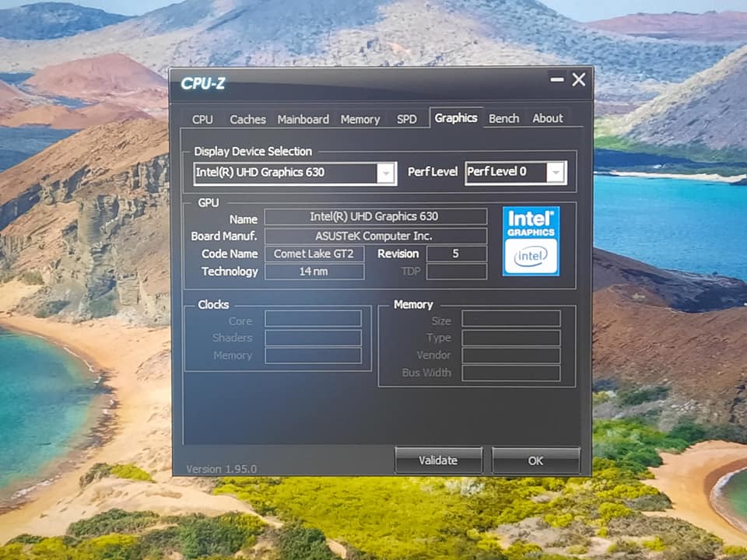Click the OK button
Screen dimensions: 747x560
click(535, 460)
